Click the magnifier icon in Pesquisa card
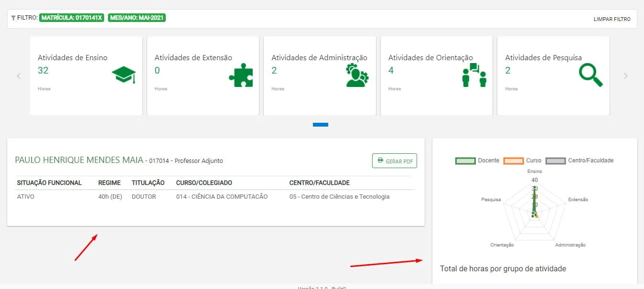The image size is (644, 289). click(590, 75)
